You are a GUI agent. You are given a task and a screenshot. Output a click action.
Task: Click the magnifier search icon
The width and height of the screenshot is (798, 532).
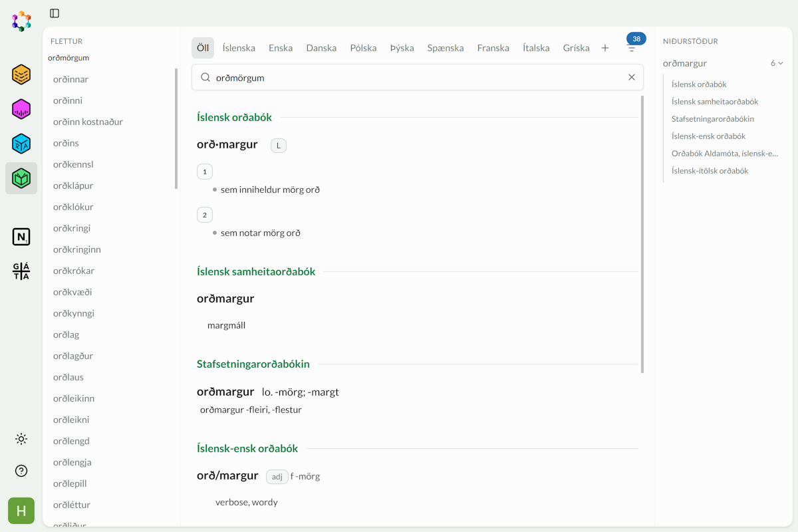(x=205, y=77)
